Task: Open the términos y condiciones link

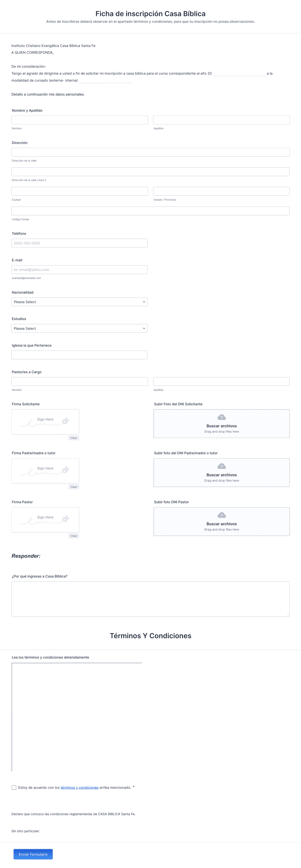Action: coord(79,787)
